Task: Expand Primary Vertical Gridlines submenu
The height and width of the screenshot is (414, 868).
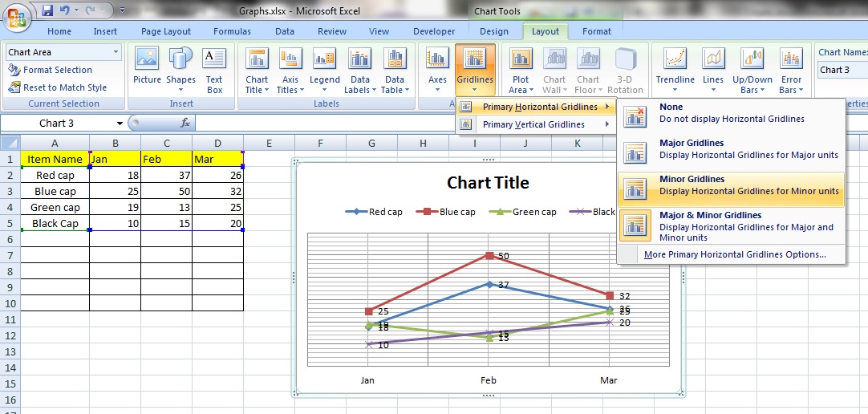Action: [x=535, y=124]
